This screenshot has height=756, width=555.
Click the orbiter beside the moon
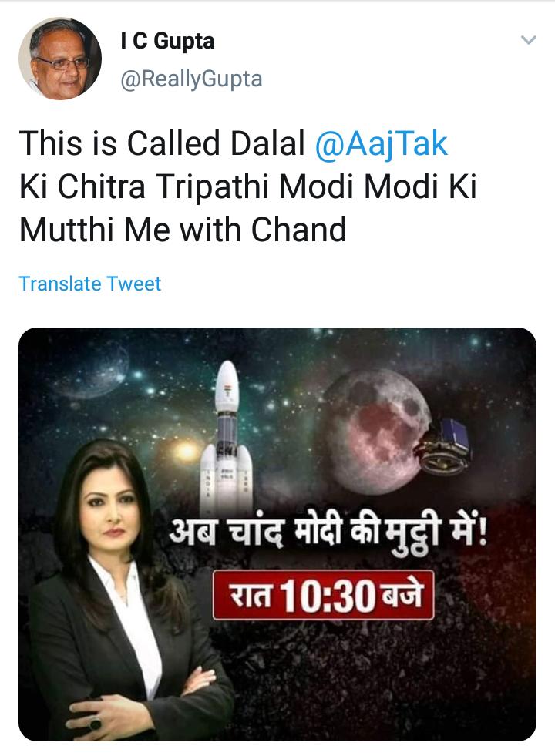coord(443,446)
